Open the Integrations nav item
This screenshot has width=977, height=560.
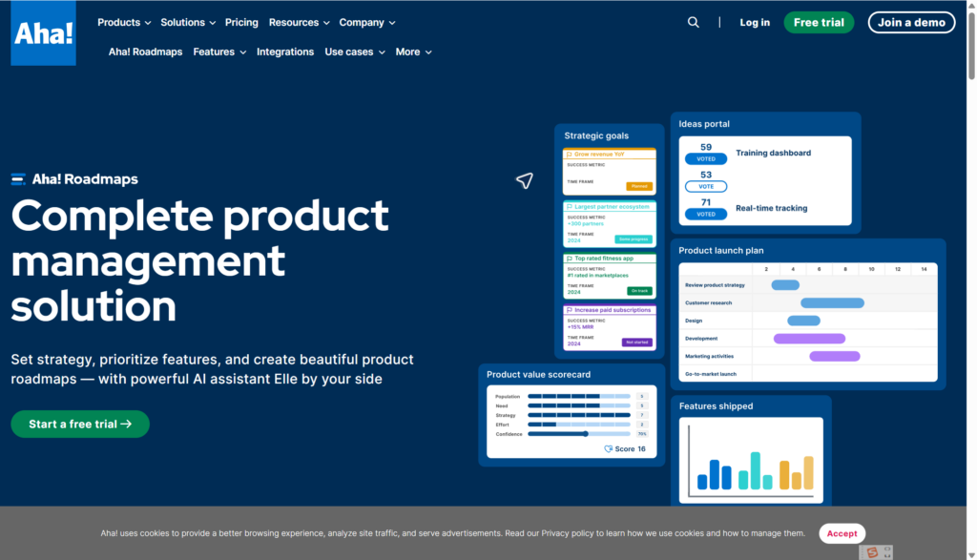[x=284, y=52]
